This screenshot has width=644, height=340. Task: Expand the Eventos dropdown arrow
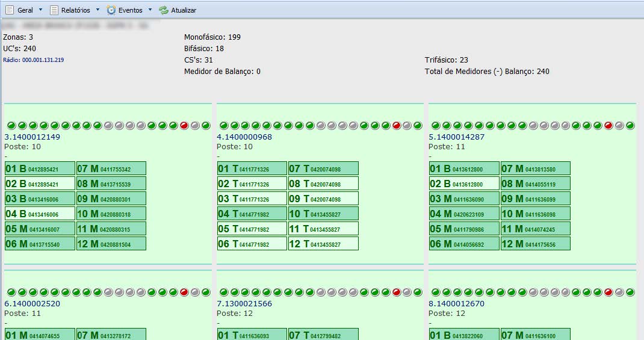[150, 10]
